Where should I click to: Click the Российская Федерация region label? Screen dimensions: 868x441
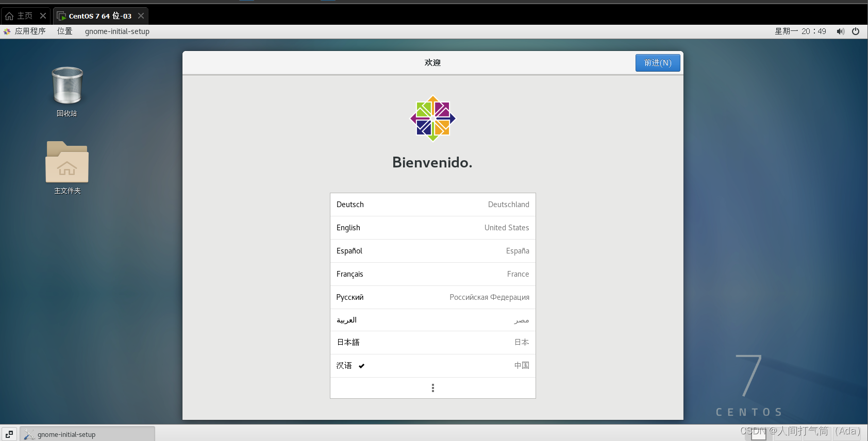point(490,297)
